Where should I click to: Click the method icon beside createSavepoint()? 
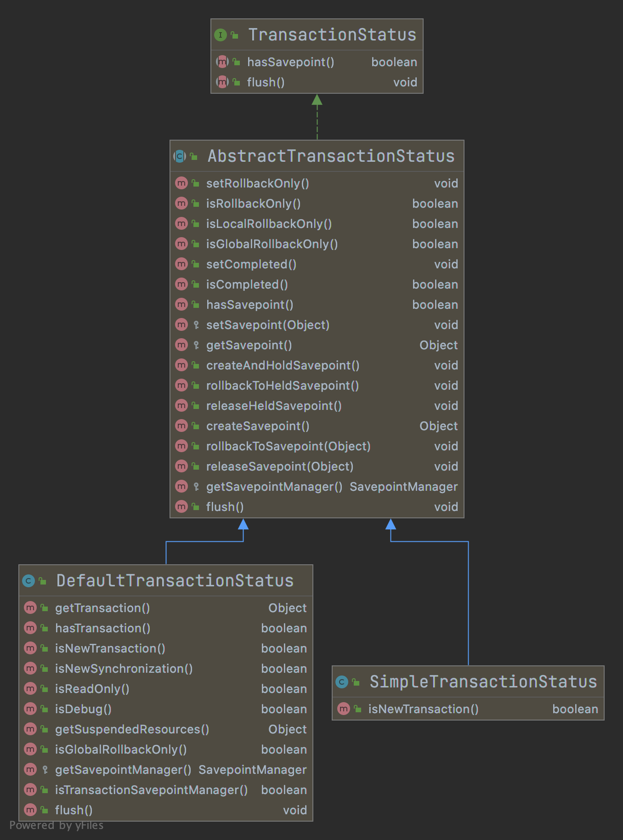tap(181, 426)
